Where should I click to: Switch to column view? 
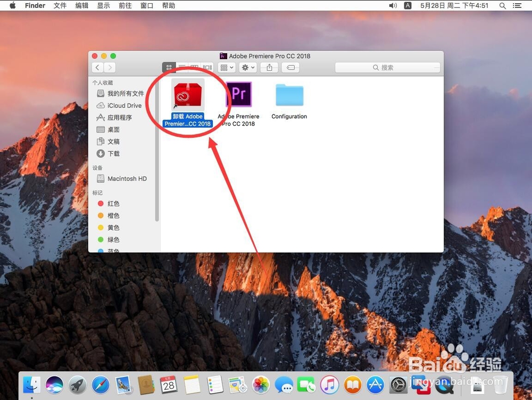(194, 68)
